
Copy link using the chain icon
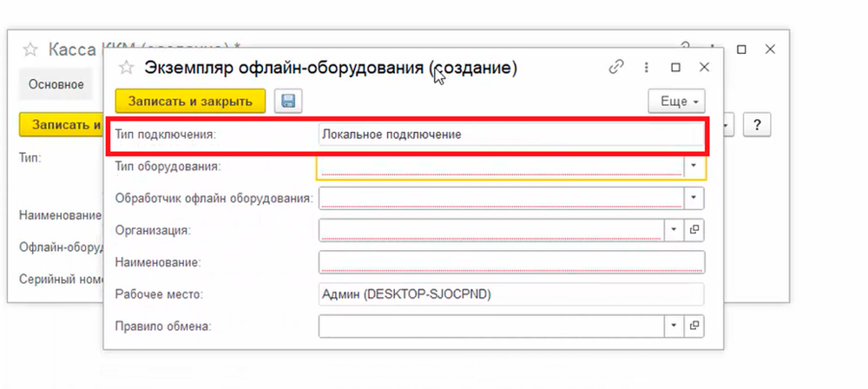click(616, 68)
